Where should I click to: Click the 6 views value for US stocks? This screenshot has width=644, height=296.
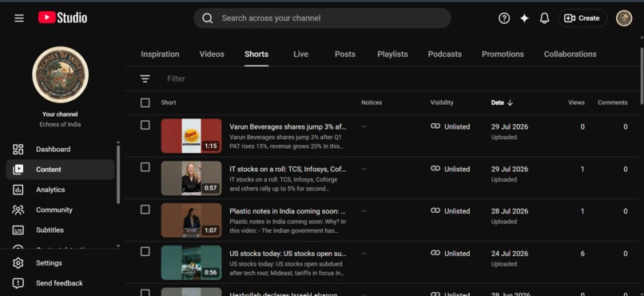point(582,254)
